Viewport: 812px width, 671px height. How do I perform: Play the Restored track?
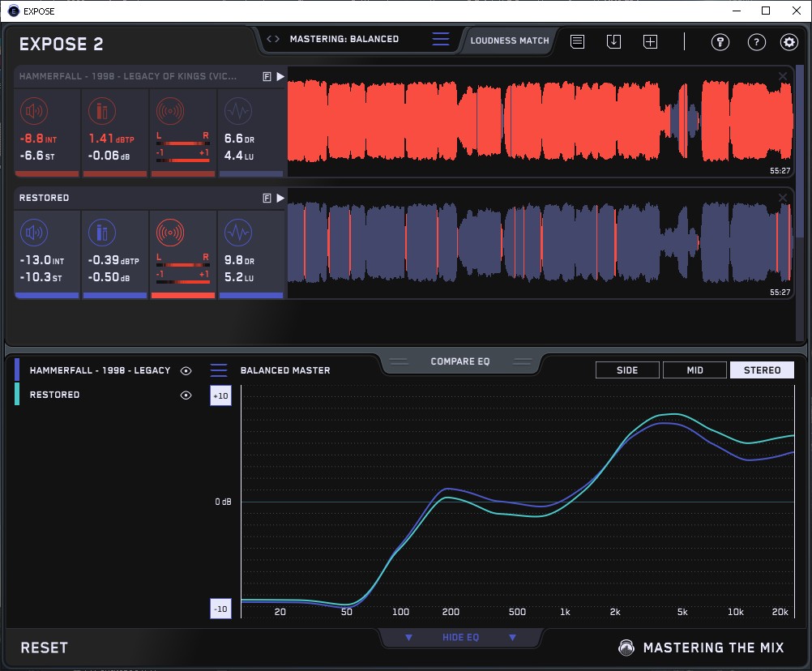280,198
